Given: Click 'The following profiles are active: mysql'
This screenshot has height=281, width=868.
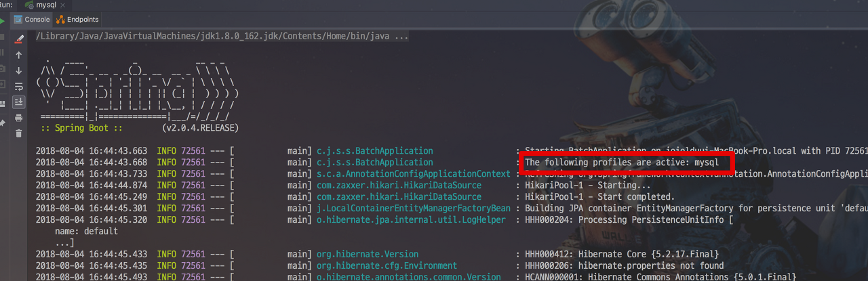Looking at the screenshot, I should [622, 163].
